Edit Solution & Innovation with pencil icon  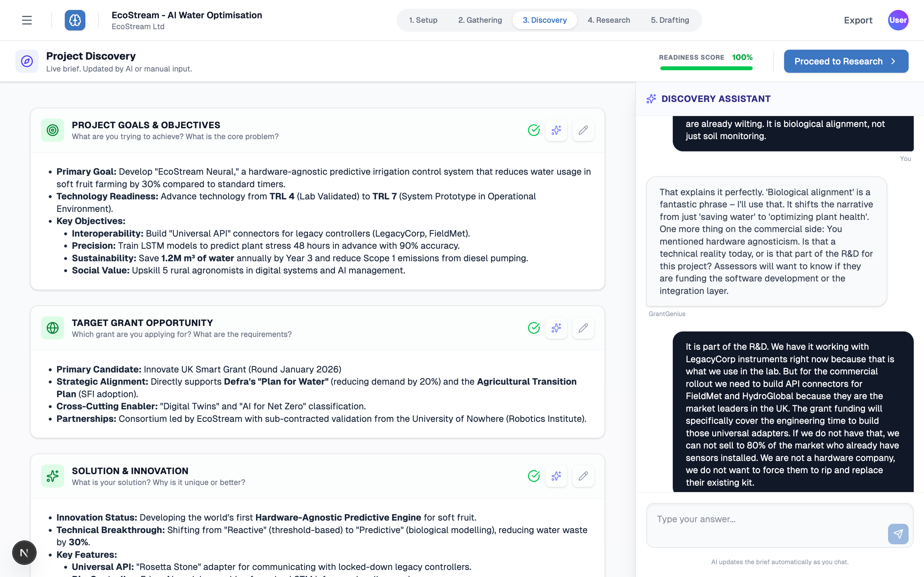583,476
